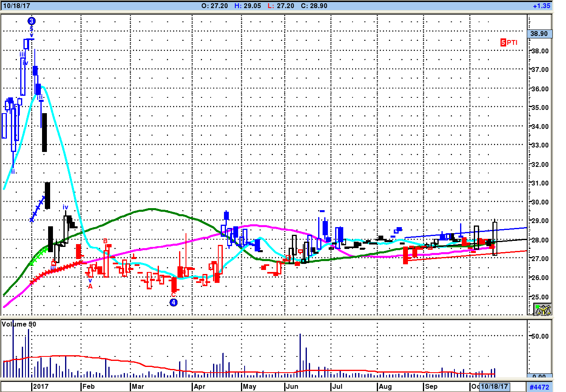This screenshot has width=566, height=392.
Task: Click the 10/18/17 date in header bar
Action: click(17, 6)
